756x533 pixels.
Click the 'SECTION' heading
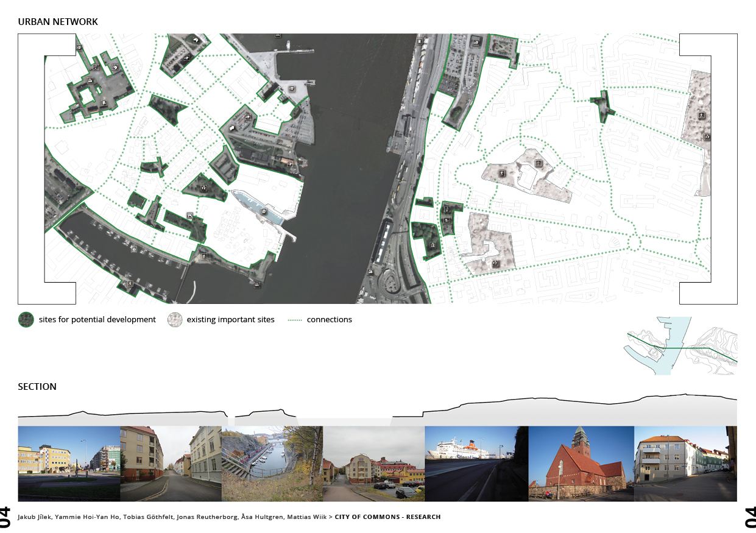37,387
